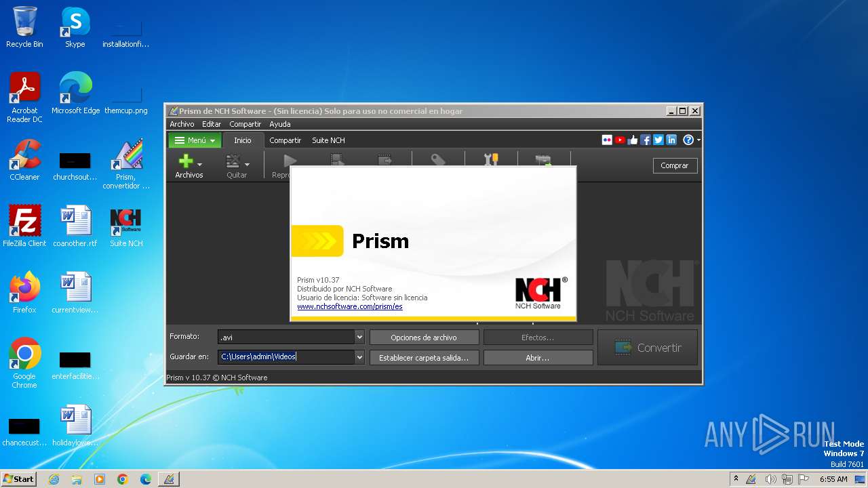Click the green plus Archivos icon
Screen dimensions: 868x488
coord(185,161)
